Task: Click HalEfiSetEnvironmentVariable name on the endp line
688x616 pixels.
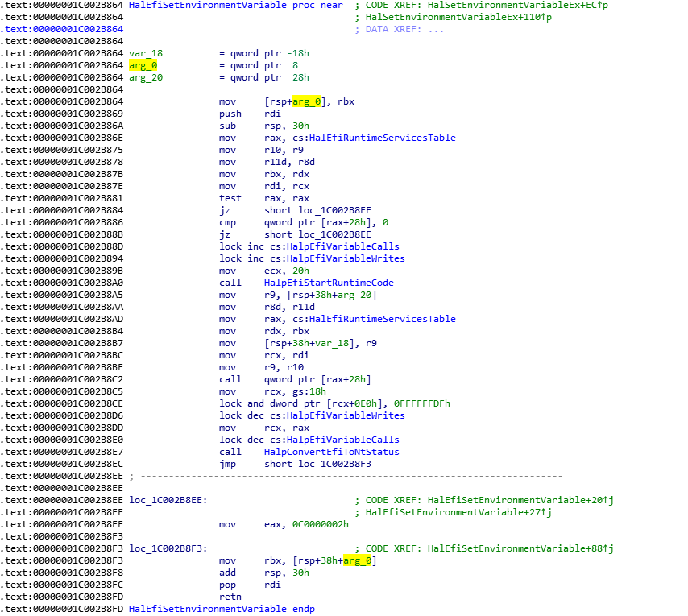Action: pos(208,609)
